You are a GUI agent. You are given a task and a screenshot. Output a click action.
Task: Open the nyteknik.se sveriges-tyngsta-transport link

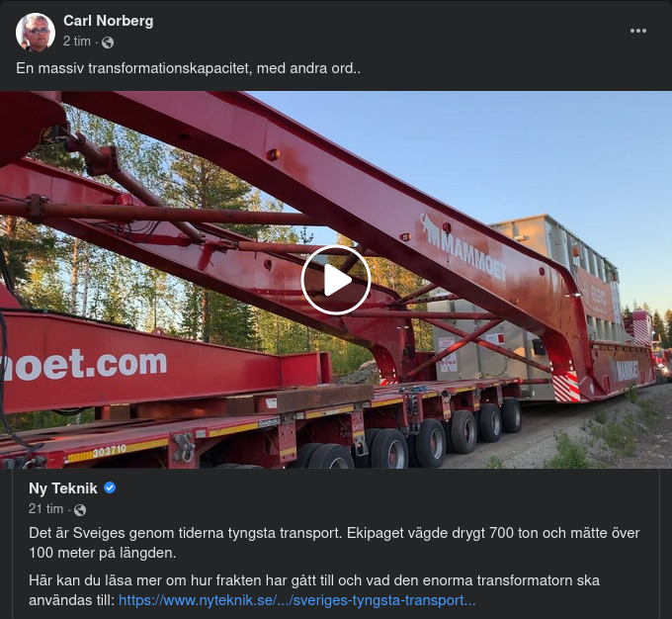pyautogui.click(x=297, y=600)
